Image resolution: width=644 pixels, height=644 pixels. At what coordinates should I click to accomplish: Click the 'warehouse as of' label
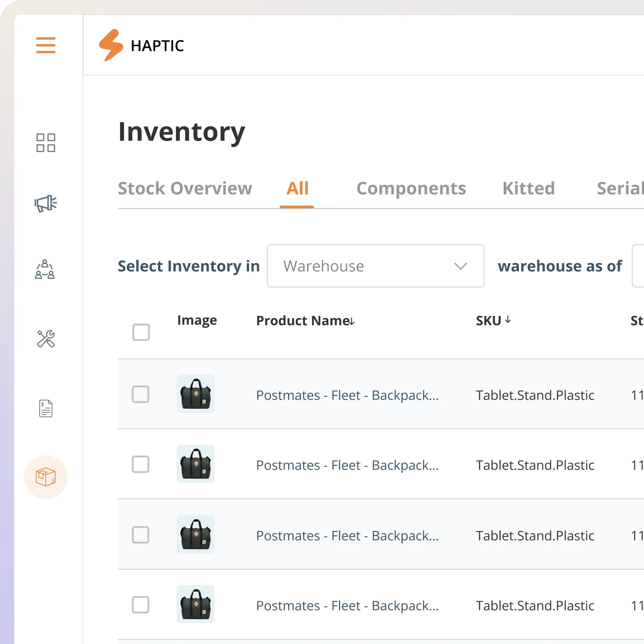point(560,266)
